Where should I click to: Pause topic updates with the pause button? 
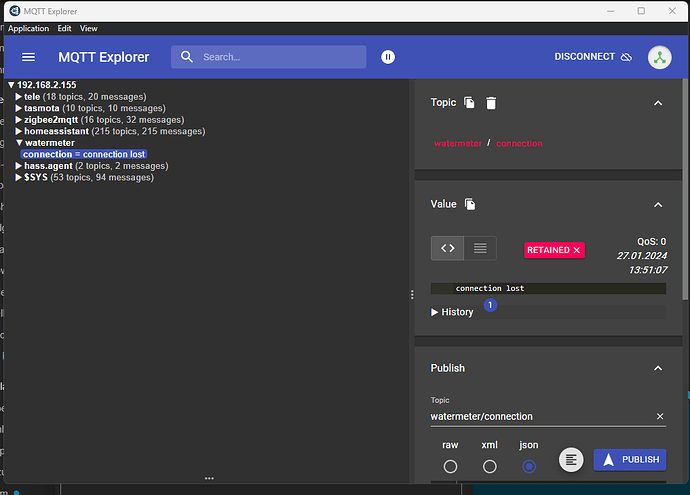388,57
